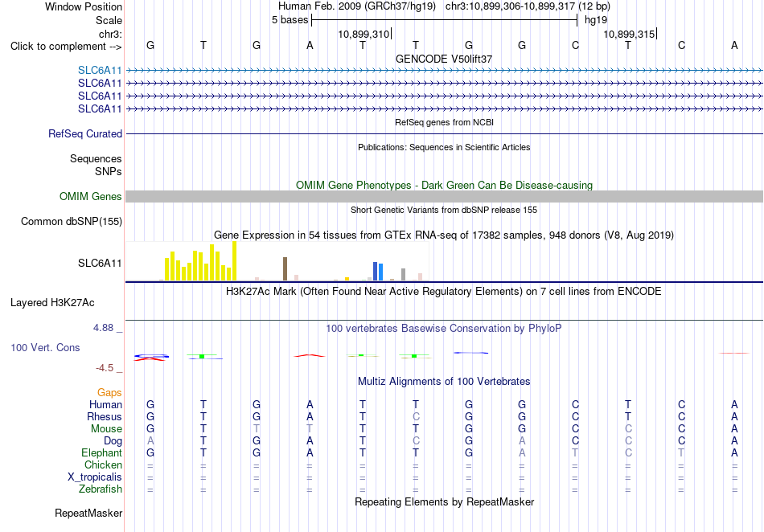This screenshot has width=764, height=532.
Task: Click the 'Click to complement -->' label
Action: tap(66, 47)
